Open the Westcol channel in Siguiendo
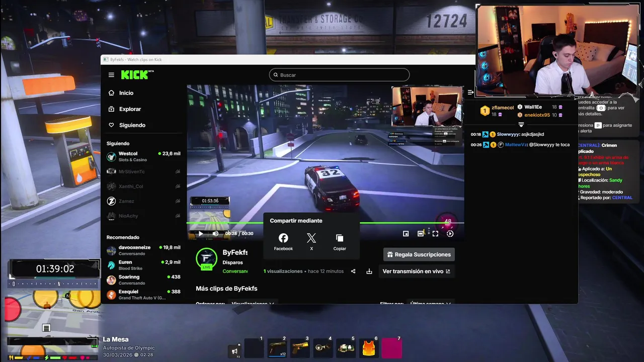The height and width of the screenshot is (362, 644). pos(143,156)
